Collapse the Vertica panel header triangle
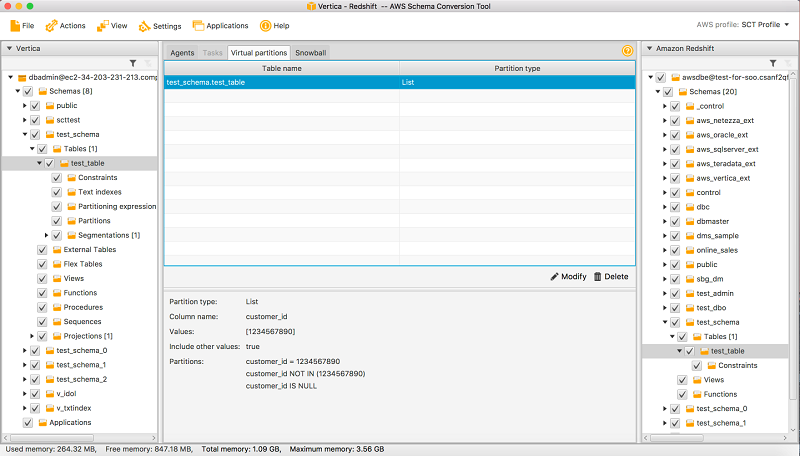Screen dimensions: 800x456 coord(9,48)
